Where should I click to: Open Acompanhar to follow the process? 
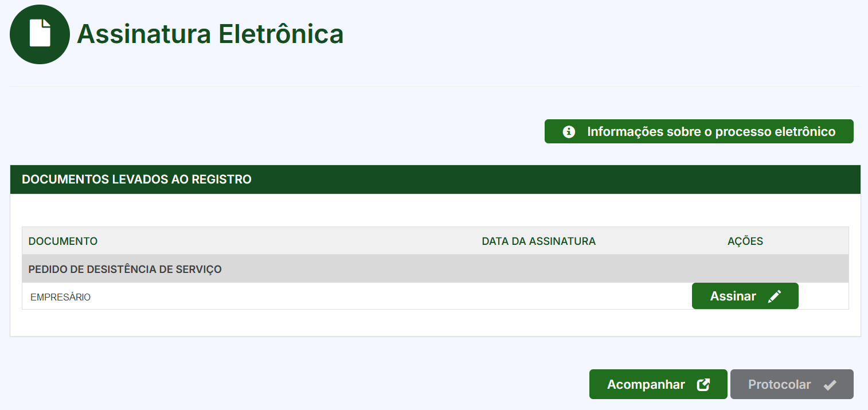click(658, 384)
